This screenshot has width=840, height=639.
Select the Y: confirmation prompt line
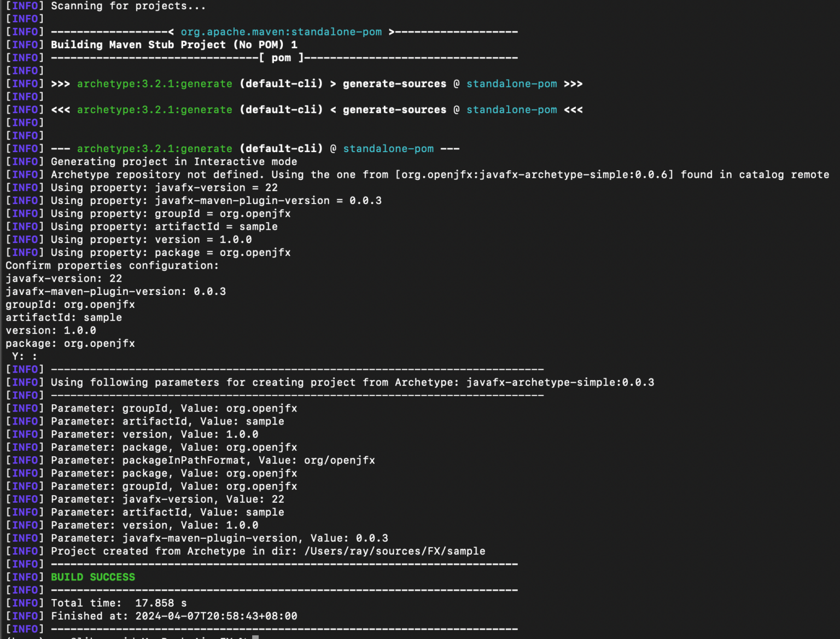click(22, 356)
